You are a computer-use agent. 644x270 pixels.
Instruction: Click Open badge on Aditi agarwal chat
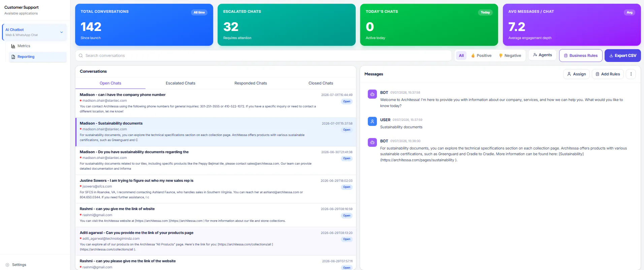[x=347, y=239]
